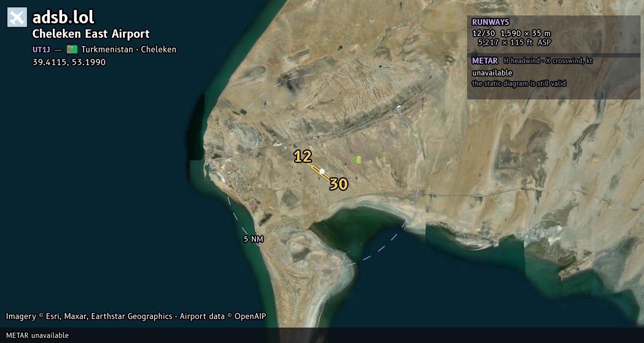The height and width of the screenshot is (343, 644).
Task: Click the 5 NM range ring label
Action: point(253,239)
